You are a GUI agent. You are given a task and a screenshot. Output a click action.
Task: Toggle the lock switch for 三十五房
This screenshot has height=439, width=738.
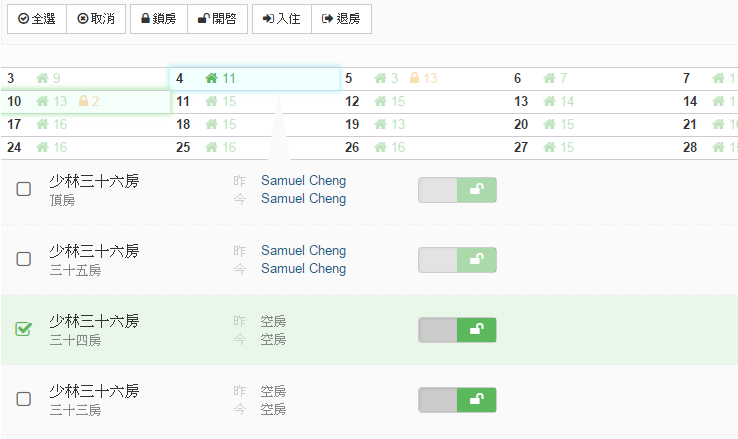coord(457,260)
